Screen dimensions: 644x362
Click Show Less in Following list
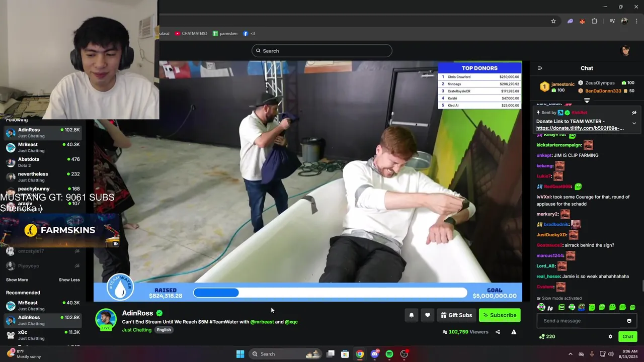pyautogui.click(x=69, y=280)
